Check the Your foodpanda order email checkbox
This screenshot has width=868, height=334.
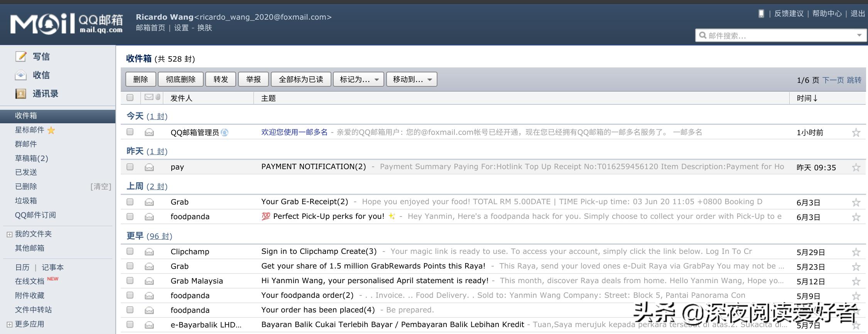pos(130,295)
